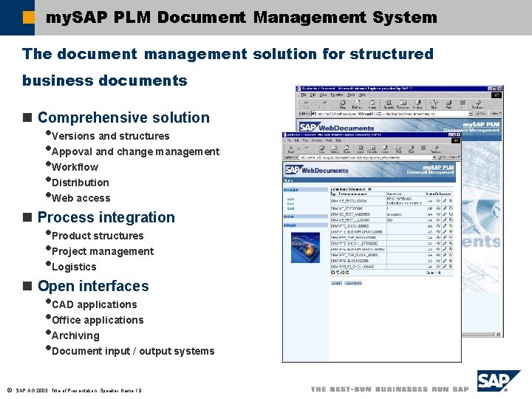Click 'Distribution' bullet text
The image size is (532, 399).
click(81, 183)
